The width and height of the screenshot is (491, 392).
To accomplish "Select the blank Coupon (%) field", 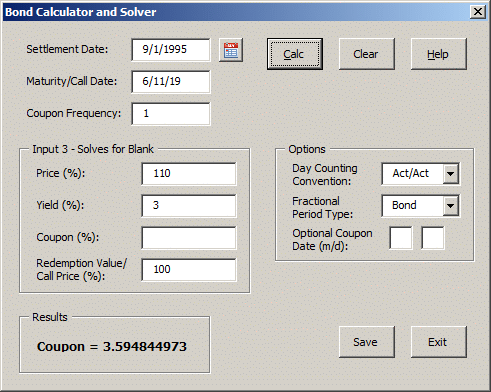I will tap(189, 238).
